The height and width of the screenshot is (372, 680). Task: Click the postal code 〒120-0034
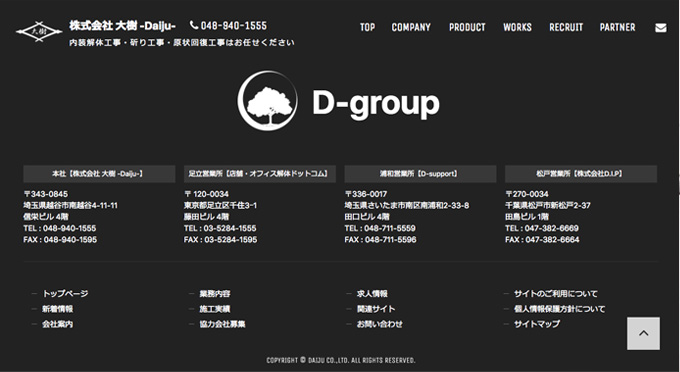pos(206,194)
